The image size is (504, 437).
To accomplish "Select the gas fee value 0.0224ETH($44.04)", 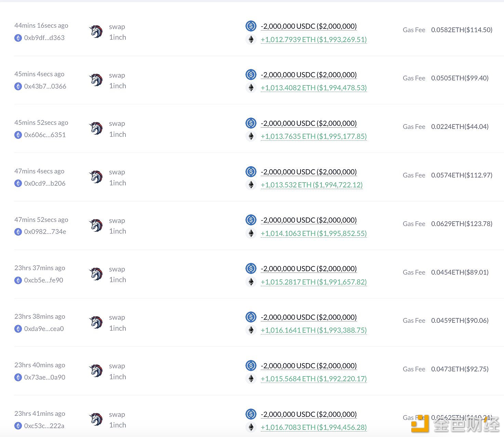I will [x=460, y=127].
